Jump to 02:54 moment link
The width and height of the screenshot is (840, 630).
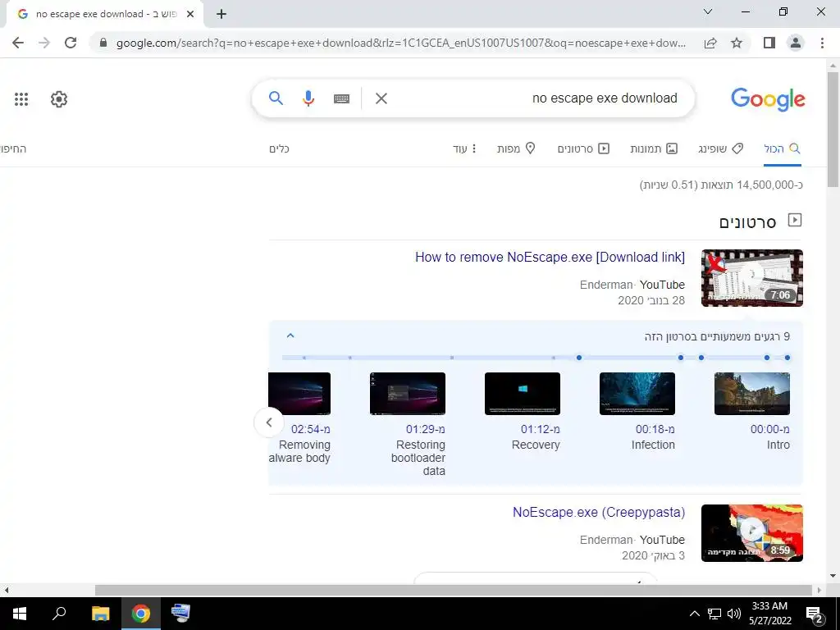(311, 429)
